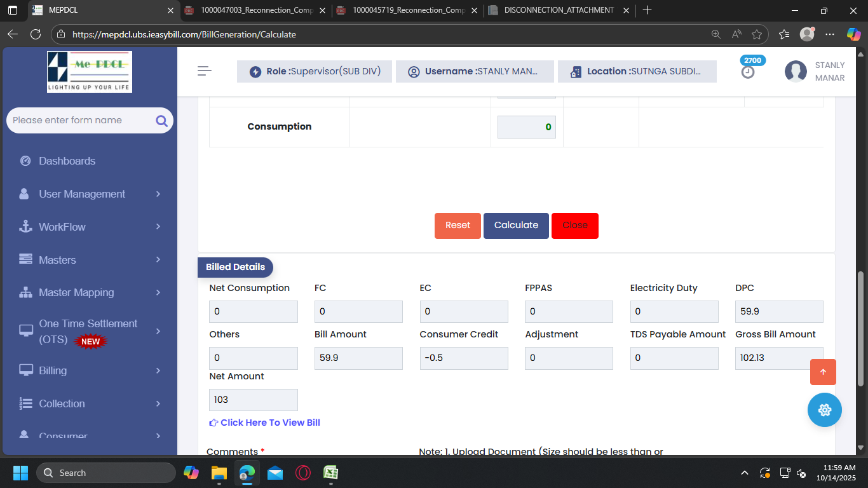Click the browser refresh icon
The image size is (868, 488).
pyautogui.click(x=36, y=34)
